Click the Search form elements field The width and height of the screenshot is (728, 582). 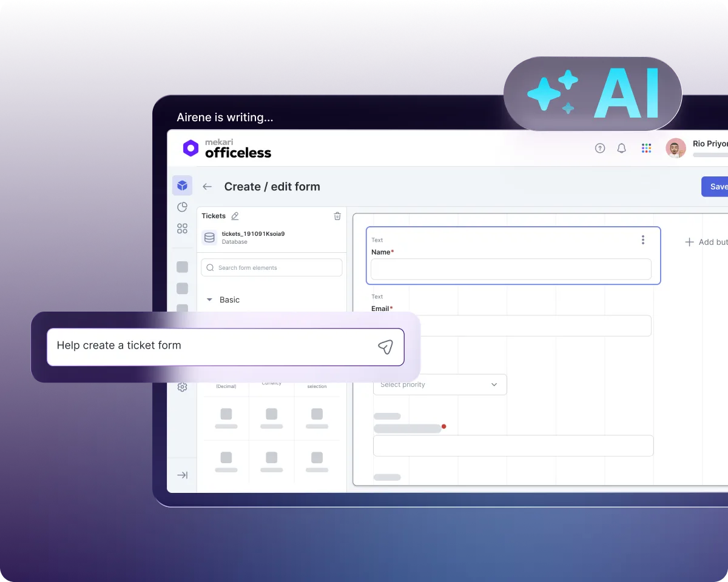pyautogui.click(x=272, y=267)
